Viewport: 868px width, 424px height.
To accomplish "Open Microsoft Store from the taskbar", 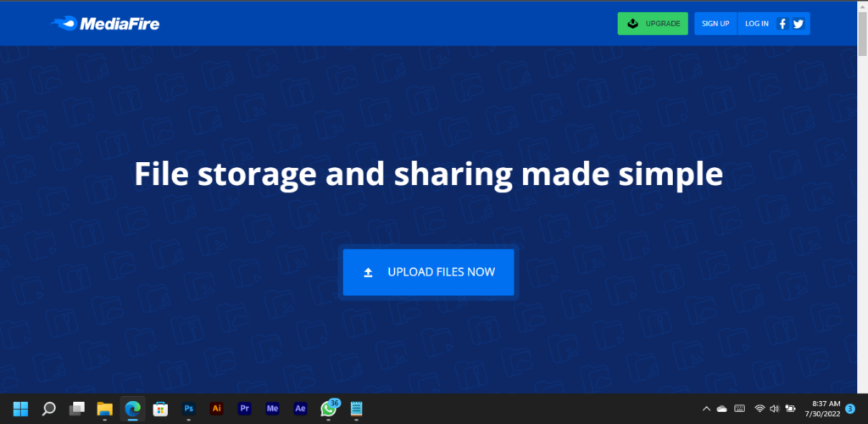I will click(160, 409).
